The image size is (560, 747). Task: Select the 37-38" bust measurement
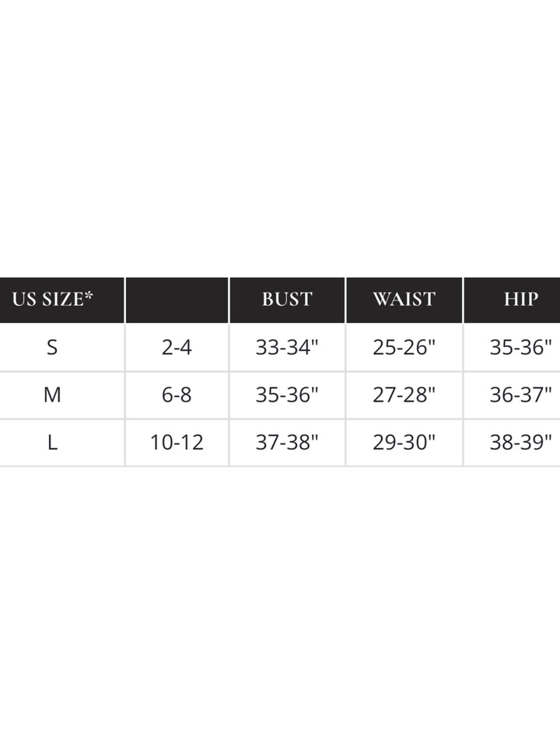(287, 443)
